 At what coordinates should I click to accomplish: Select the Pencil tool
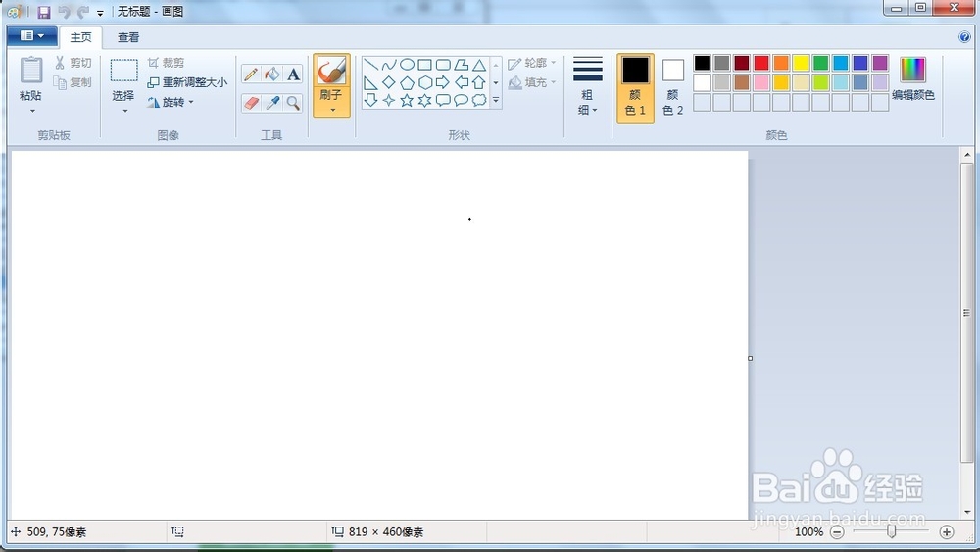pos(251,75)
